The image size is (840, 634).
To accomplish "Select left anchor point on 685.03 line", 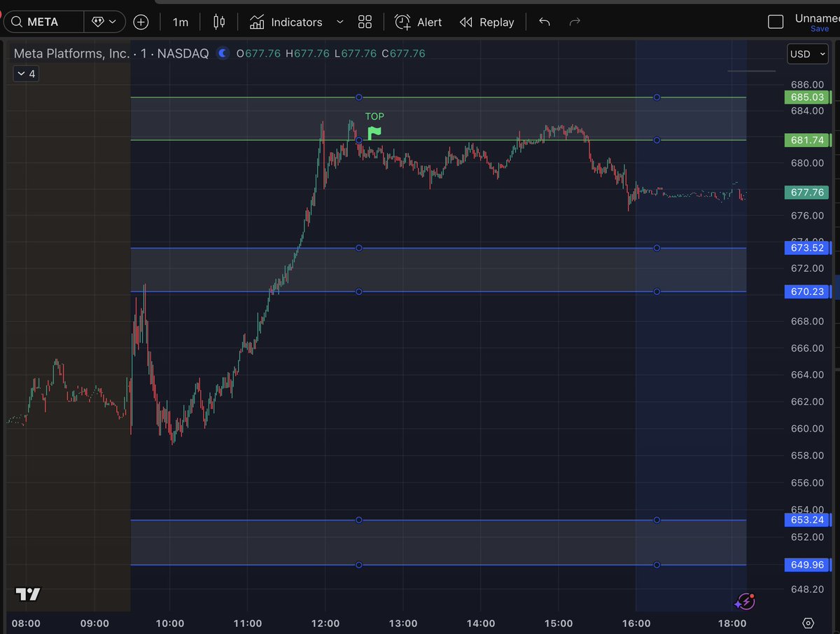I will click(359, 97).
